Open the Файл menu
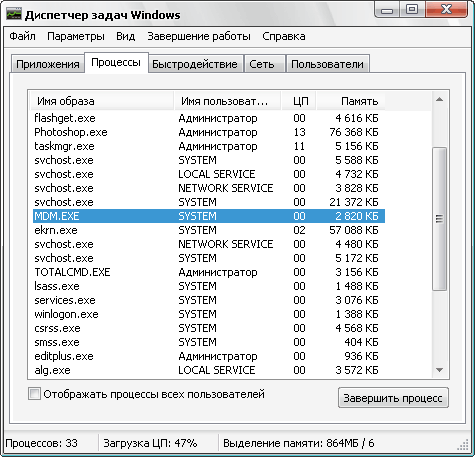475x457 pixels. pos(22,36)
